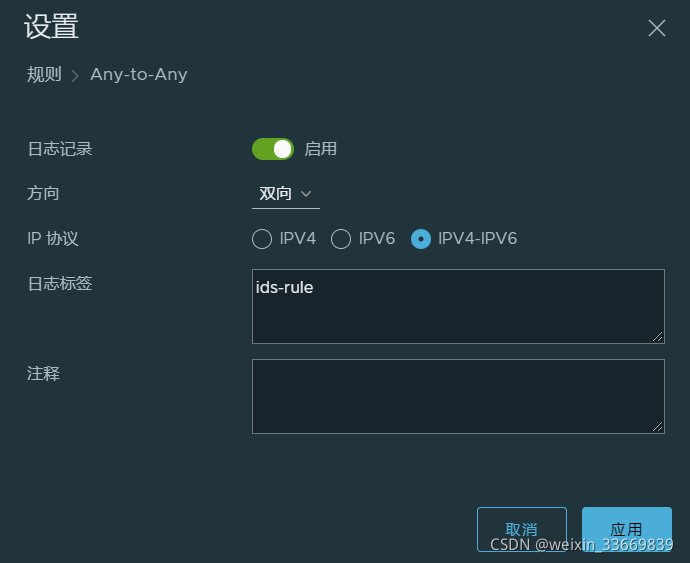
Task: Select the IPV6 radio button
Action: tap(341, 239)
